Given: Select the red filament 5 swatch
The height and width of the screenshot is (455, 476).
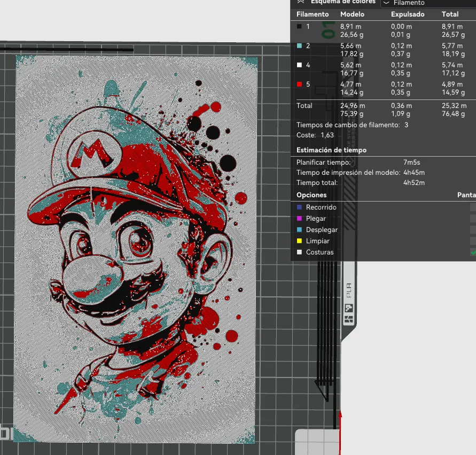Looking at the screenshot, I should [x=299, y=84].
